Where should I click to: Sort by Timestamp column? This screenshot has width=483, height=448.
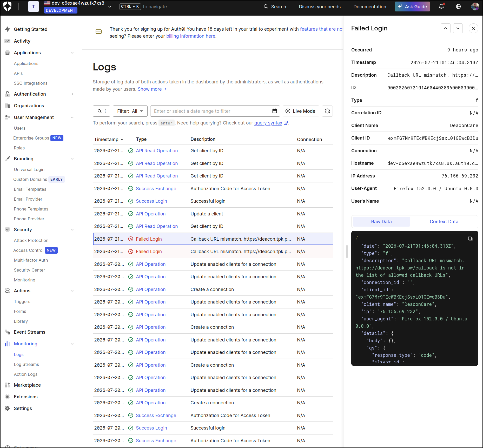click(109, 140)
